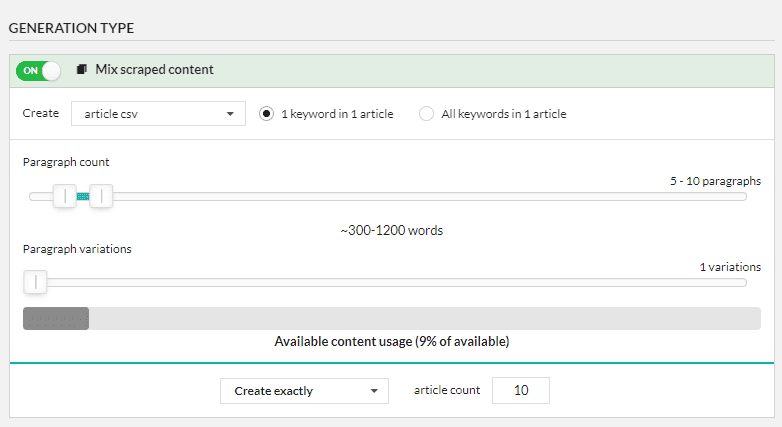
Task: Click the GENERATION TYPE section heading
Action: point(71,28)
